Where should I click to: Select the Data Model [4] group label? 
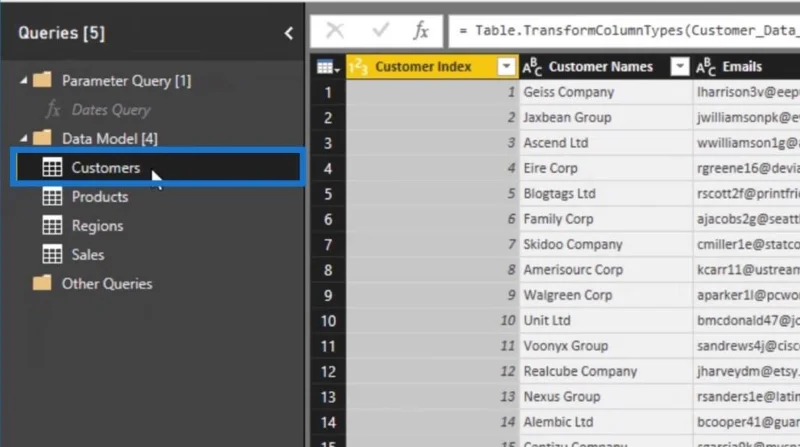[110, 138]
